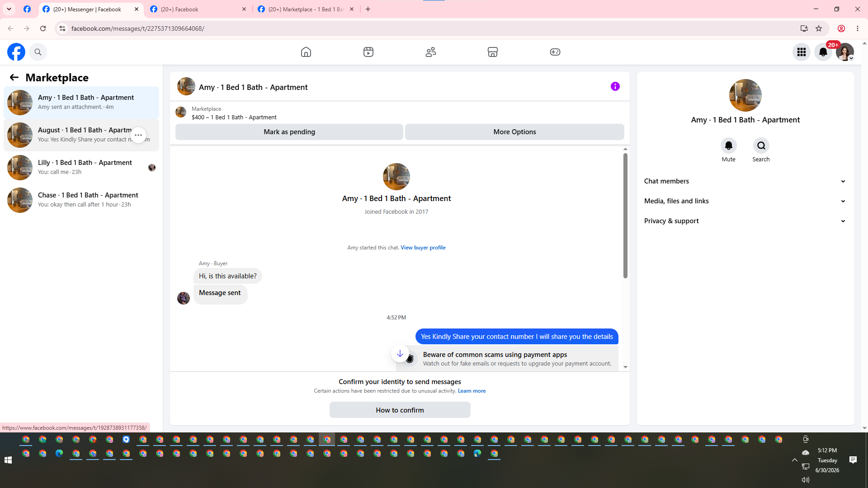
Task: Open Chrome tab search dropdown
Action: click(9, 9)
